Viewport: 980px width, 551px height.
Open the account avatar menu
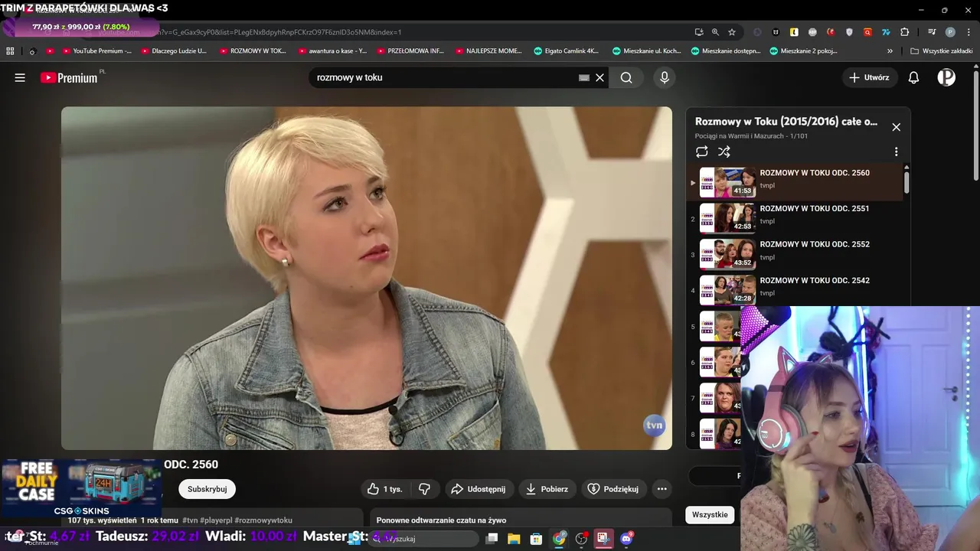946,77
